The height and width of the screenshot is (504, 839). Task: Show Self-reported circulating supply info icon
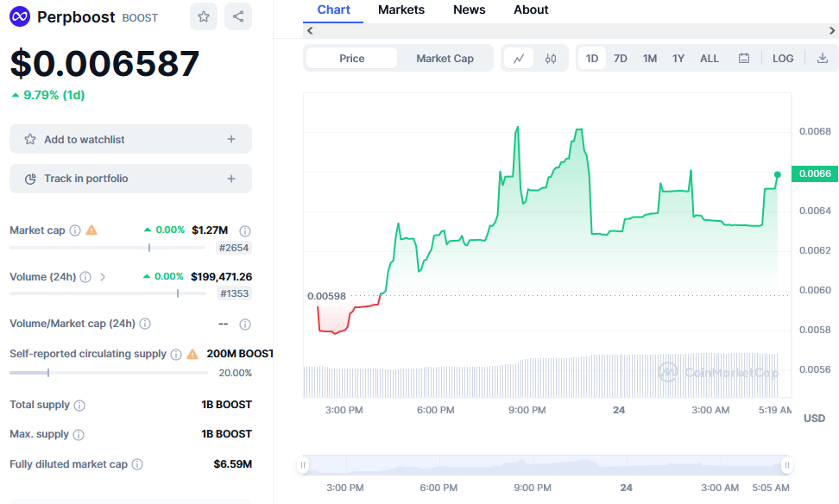pyautogui.click(x=176, y=354)
